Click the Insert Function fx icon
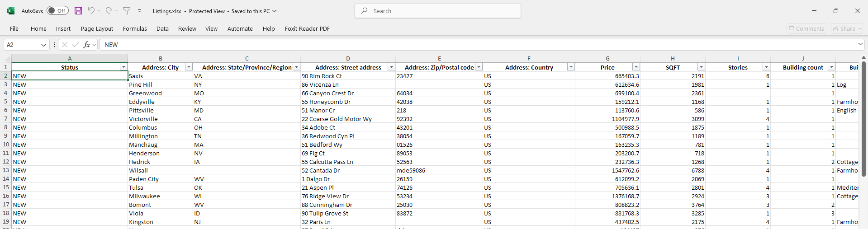This screenshot has height=229, width=868. 86,45
